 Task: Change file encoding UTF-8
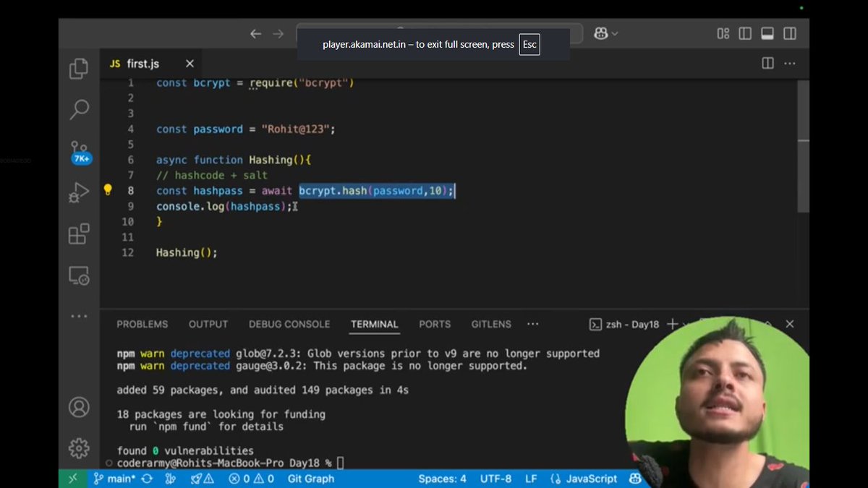click(x=495, y=479)
